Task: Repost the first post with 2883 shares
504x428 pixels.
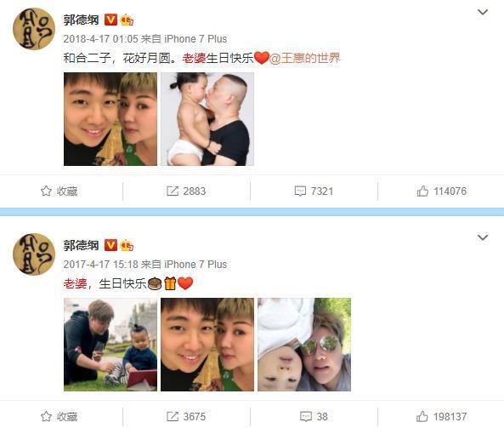Action: pyautogui.click(x=186, y=191)
